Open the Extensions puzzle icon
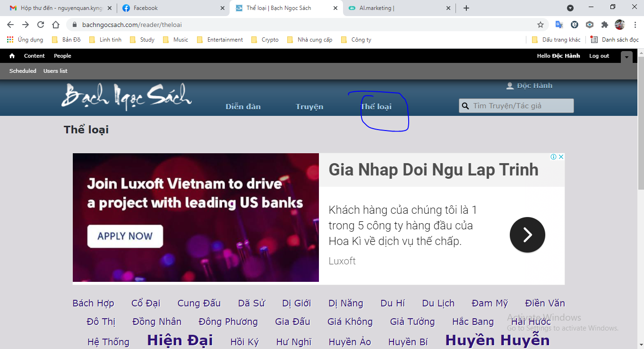The width and height of the screenshot is (644, 349). (604, 25)
